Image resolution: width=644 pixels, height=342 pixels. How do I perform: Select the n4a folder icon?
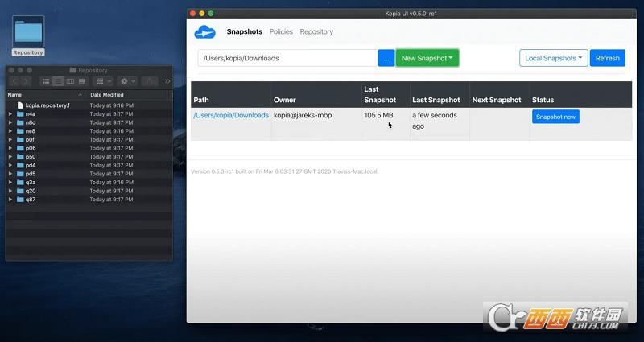(20, 113)
